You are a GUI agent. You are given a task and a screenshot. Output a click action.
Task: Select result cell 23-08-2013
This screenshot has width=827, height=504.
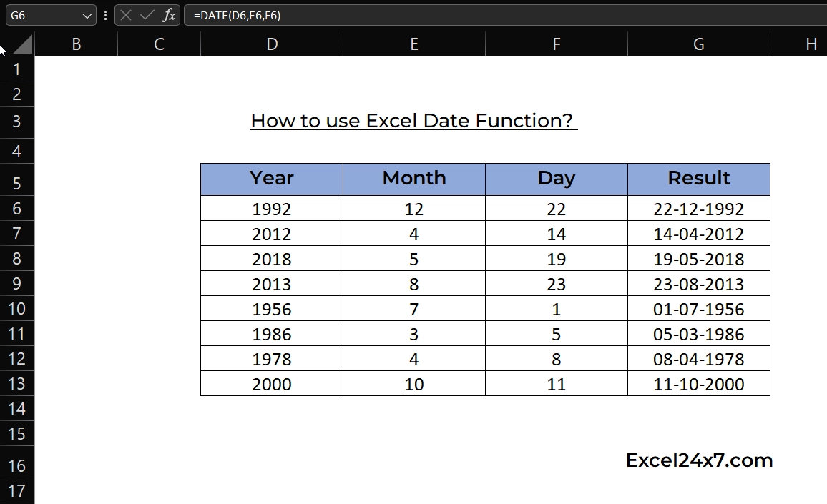click(x=699, y=283)
